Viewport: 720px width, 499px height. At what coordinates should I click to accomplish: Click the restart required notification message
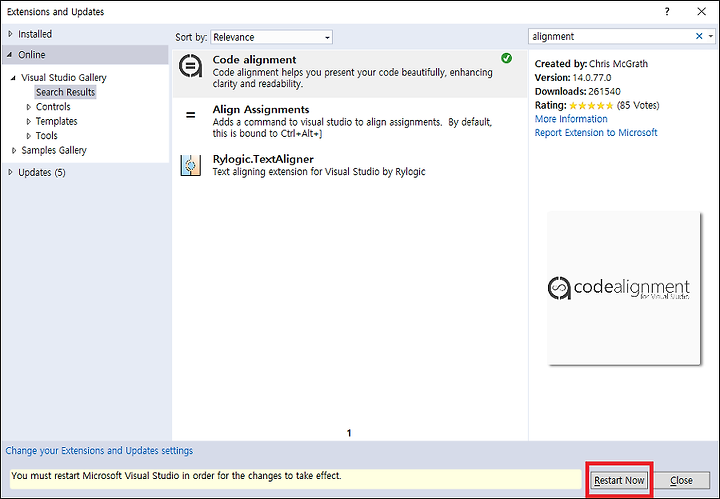pos(296,479)
